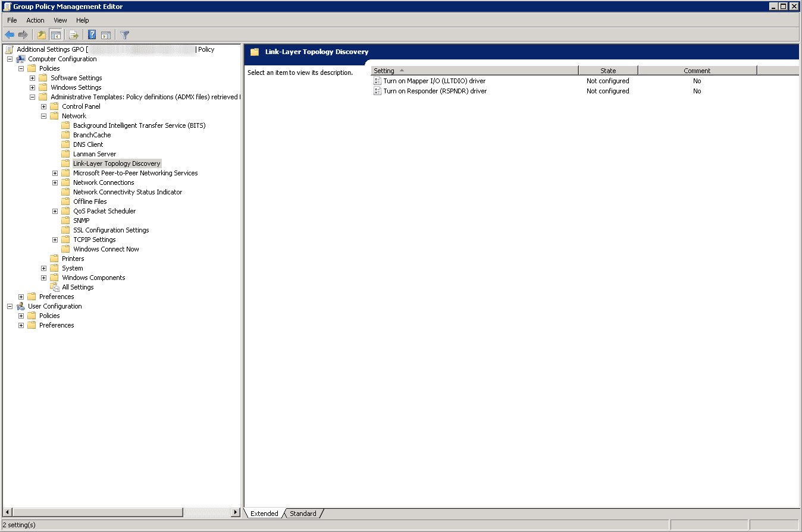The height and width of the screenshot is (532, 802).
Task: Collapse Policies under Computer Configuration
Action: [x=21, y=68]
